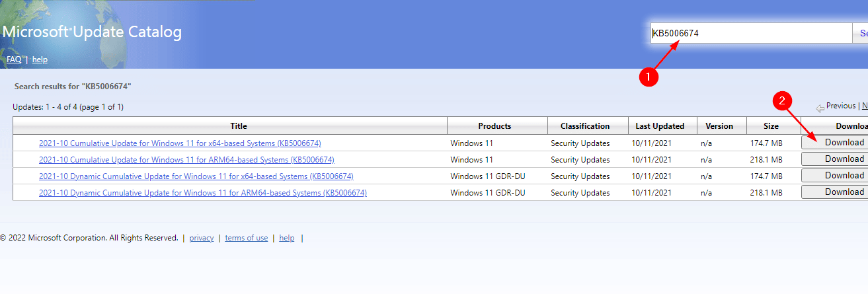868x294 pixels.
Task: Open the Dynamic Cumulative Update ARM64 title link
Action: (x=203, y=193)
